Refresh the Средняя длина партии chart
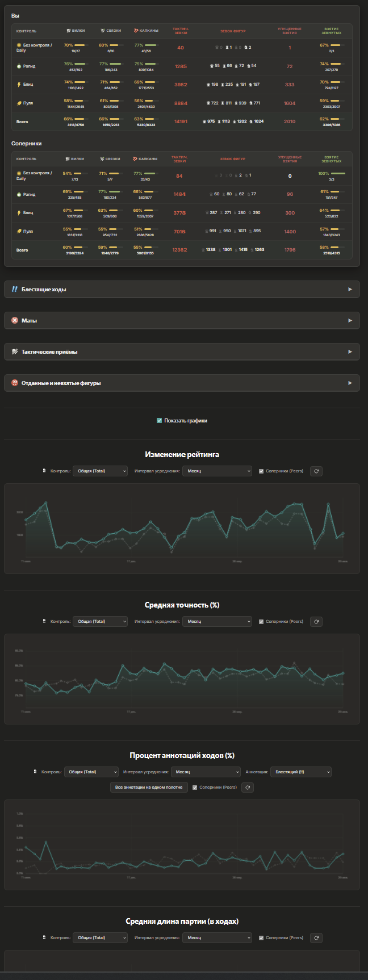The image size is (368, 980). click(x=316, y=937)
